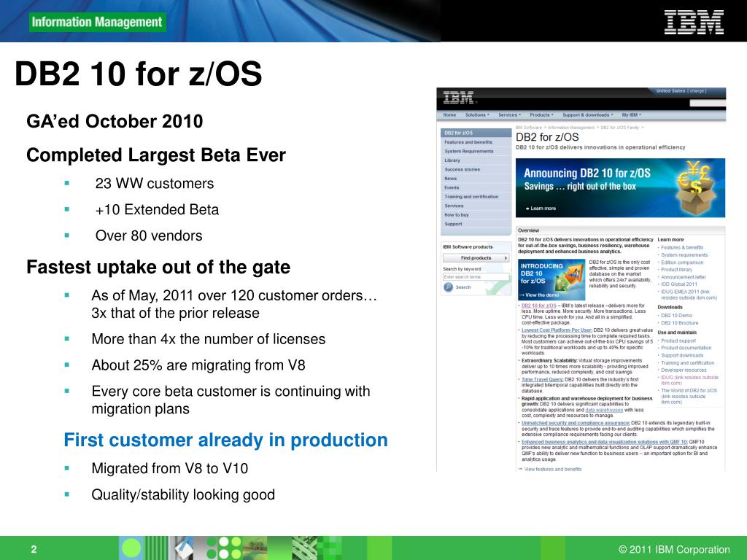Image resolution: width=747 pixels, height=560 pixels.
Task: Click the Over 80 vendors bullet
Action: [x=149, y=236]
